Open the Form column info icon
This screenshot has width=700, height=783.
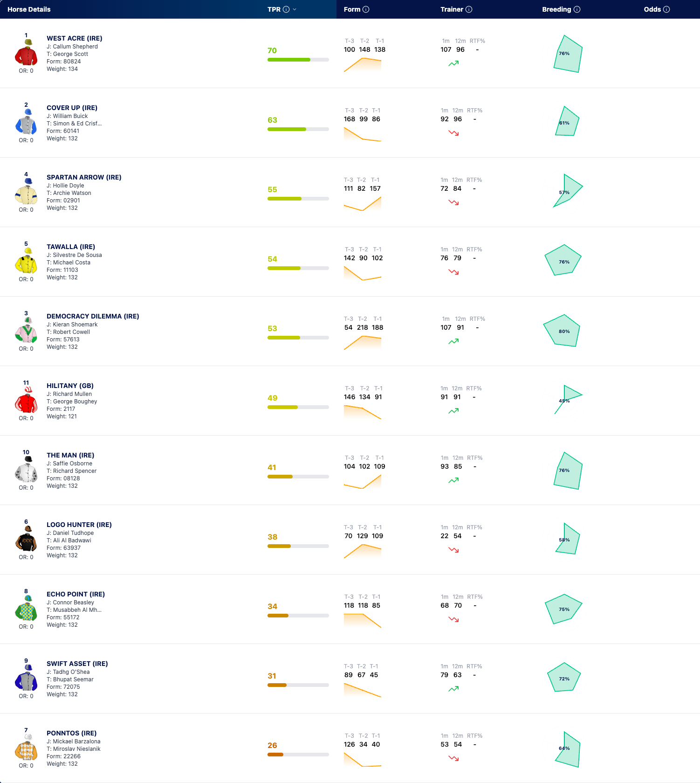tap(366, 9)
